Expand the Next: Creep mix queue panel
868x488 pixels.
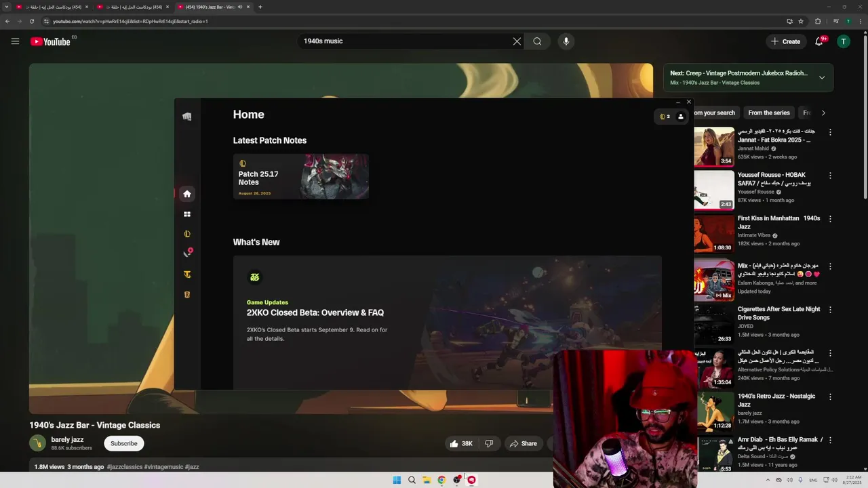click(822, 77)
